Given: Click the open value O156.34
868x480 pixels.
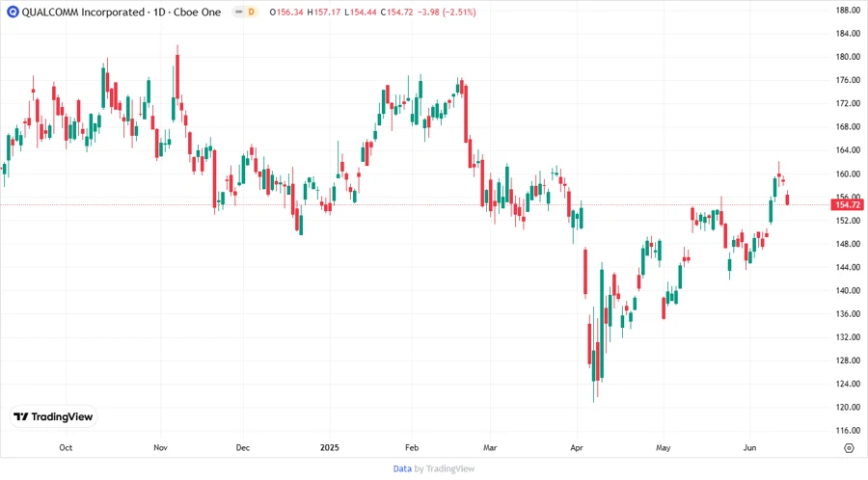Looking at the screenshot, I should (x=286, y=12).
